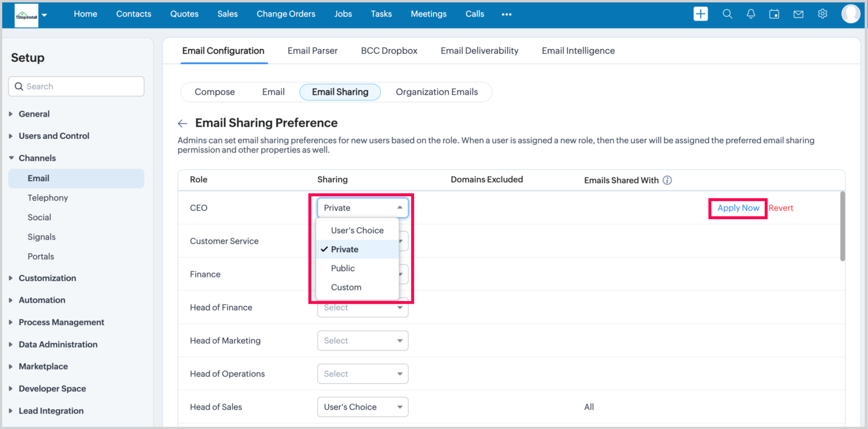Click the back arrow beside Email Sharing Preference
868x429 pixels.
(x=182, y=123)
